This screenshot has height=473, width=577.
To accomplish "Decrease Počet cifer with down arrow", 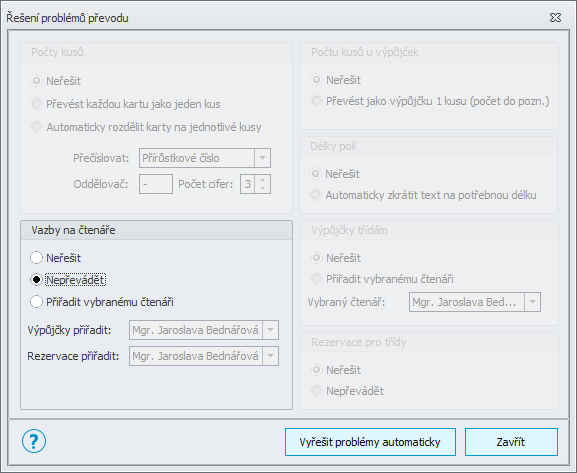I will [262, 188].
